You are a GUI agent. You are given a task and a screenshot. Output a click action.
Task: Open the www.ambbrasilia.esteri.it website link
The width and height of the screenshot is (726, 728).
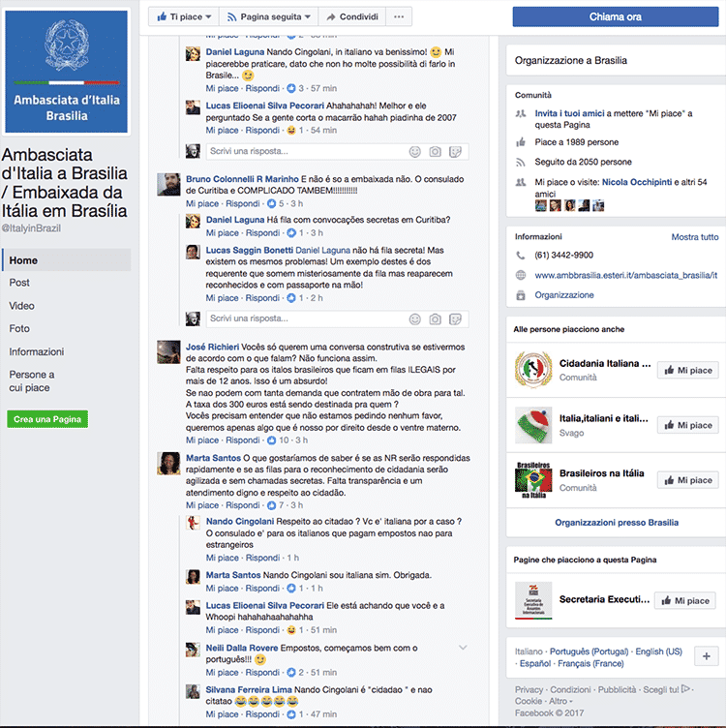[625, 275]
